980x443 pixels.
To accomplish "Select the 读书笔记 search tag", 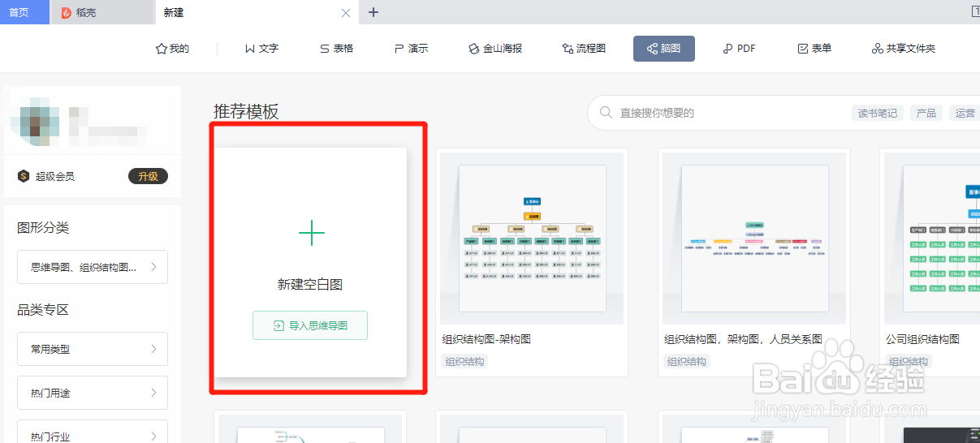I will click(878, 113).
